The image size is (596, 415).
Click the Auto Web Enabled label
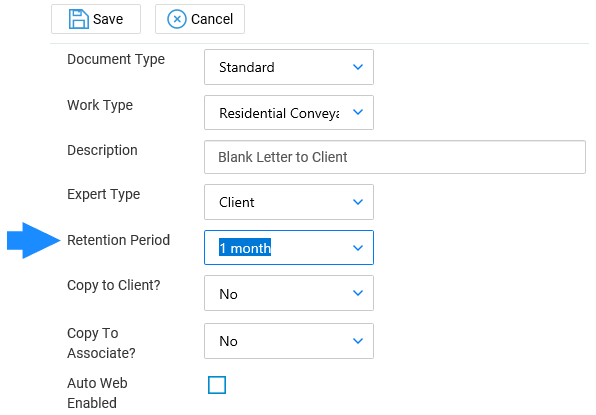click(x=97, y=393)
